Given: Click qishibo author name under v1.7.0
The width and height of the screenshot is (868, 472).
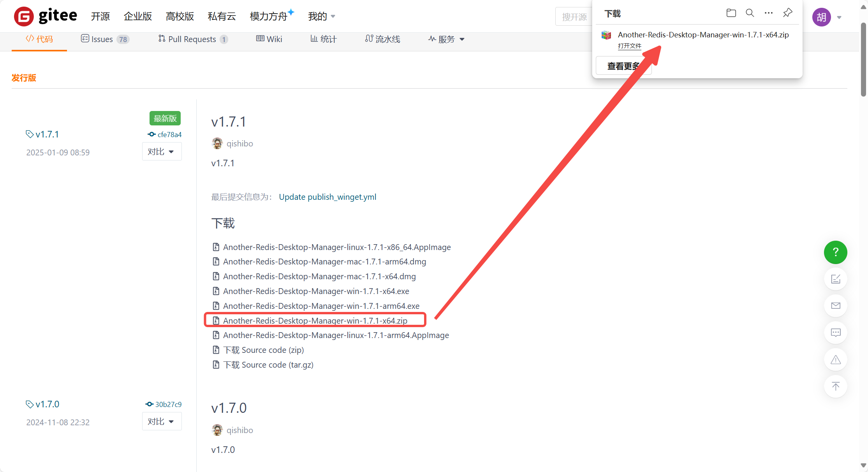Looking at the screenshot, I should coord(240,430).
